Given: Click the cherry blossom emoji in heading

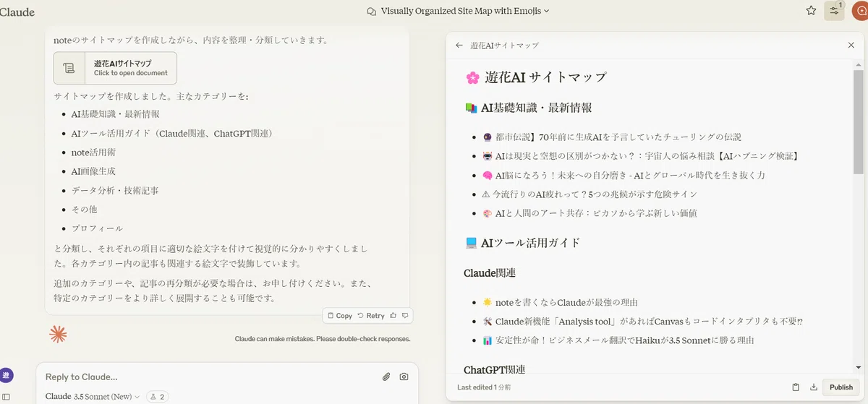Looking at the screenshot, I should (472, 77).
